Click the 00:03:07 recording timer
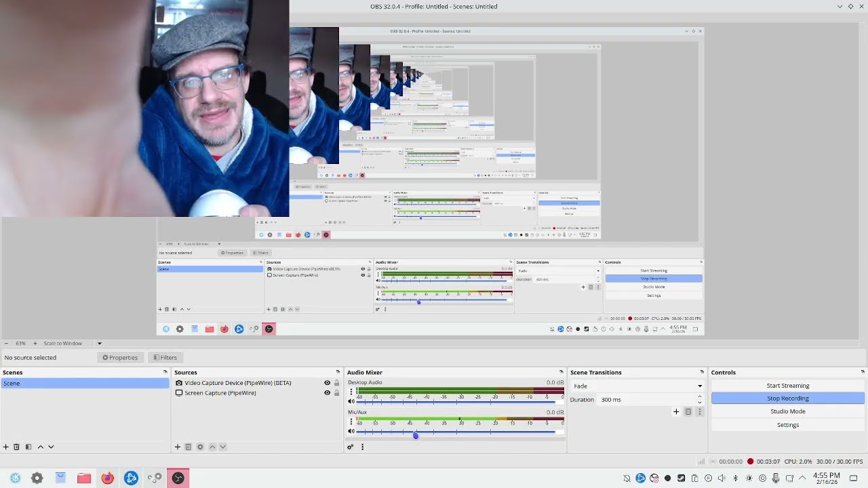 click(x=768, y=462)
